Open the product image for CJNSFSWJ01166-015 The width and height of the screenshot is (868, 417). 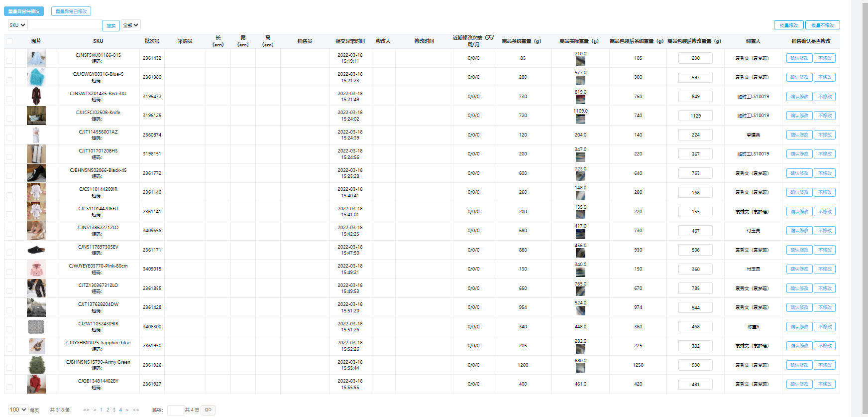(36, 58)
